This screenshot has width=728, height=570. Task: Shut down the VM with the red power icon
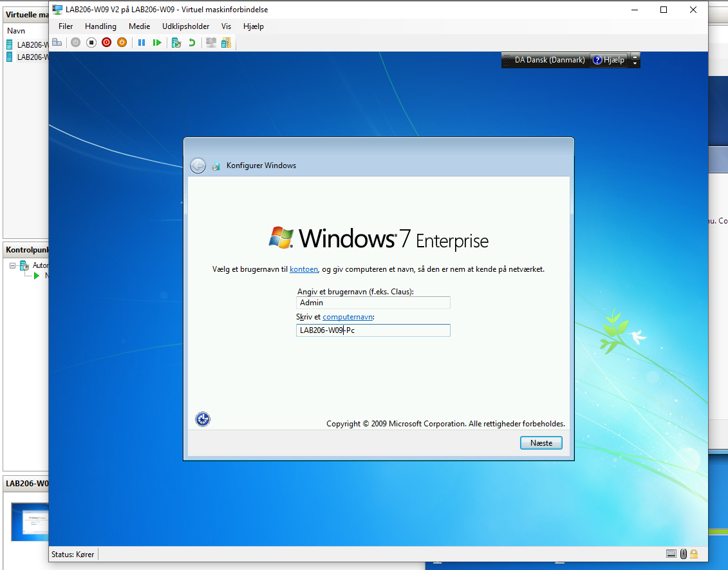coord(107,43)
